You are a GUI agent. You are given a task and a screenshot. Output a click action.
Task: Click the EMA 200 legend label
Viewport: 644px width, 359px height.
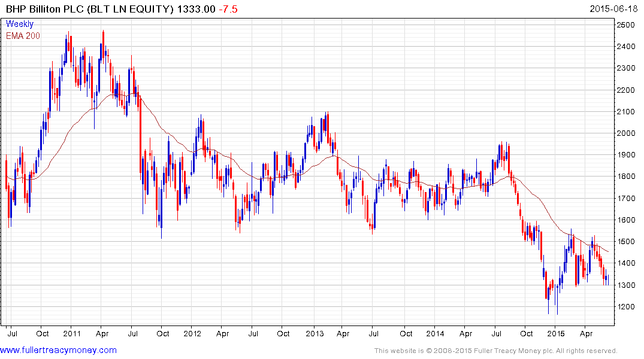[x=23, y=36]
